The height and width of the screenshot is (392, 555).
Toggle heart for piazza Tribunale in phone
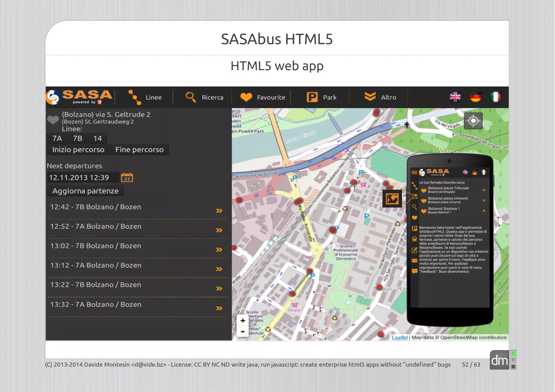(424, 191)
